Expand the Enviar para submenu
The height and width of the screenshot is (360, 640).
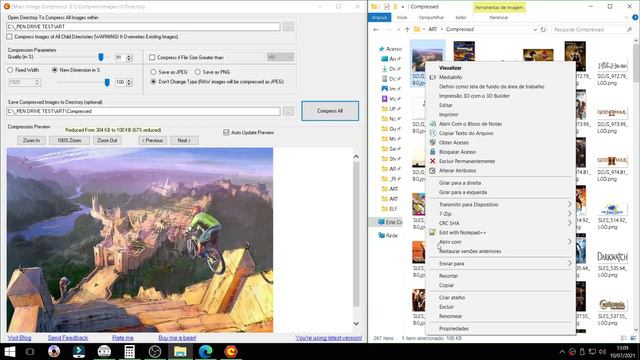[500, 264]
